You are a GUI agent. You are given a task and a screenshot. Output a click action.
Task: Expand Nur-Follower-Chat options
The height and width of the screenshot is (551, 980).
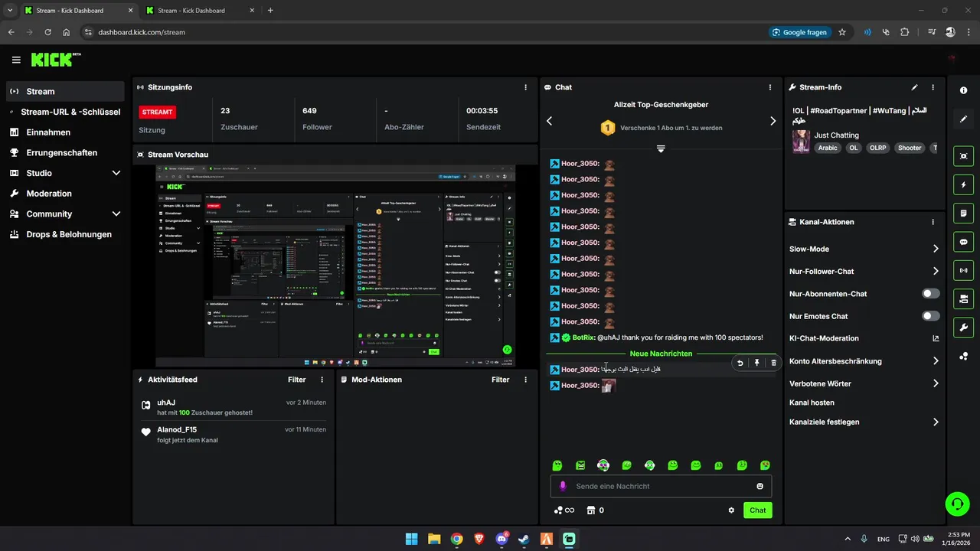click(936, 271)
